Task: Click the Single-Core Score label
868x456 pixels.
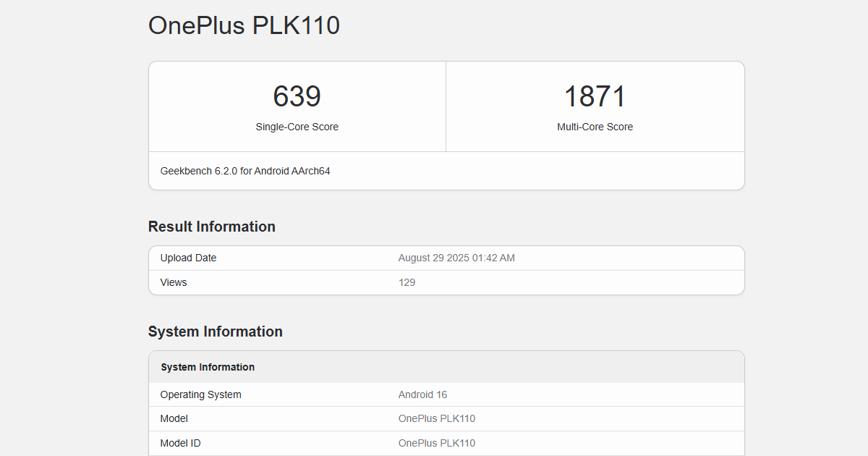Action: click(x=297, y=127)
